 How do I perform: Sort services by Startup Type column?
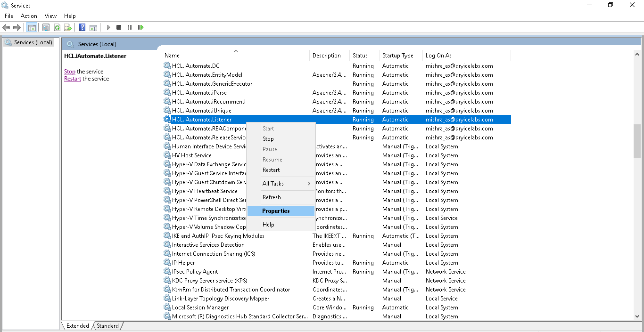point(397,56)
